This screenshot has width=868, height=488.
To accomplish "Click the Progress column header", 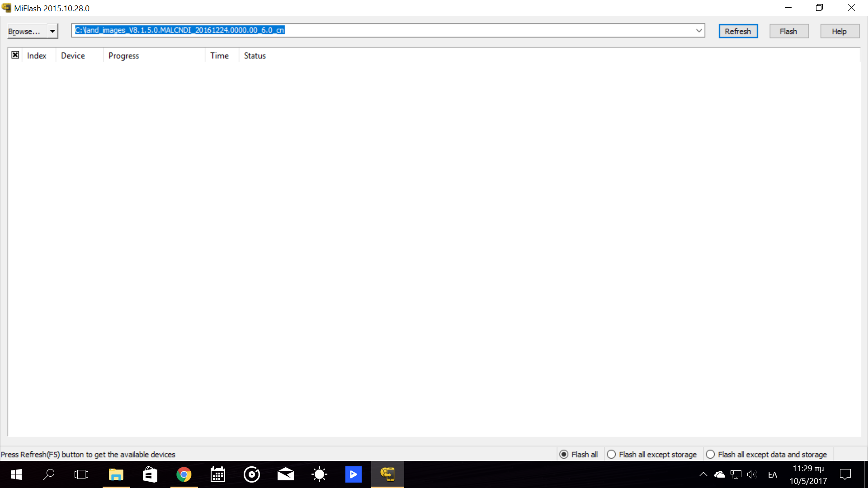I will pos(124,56).
